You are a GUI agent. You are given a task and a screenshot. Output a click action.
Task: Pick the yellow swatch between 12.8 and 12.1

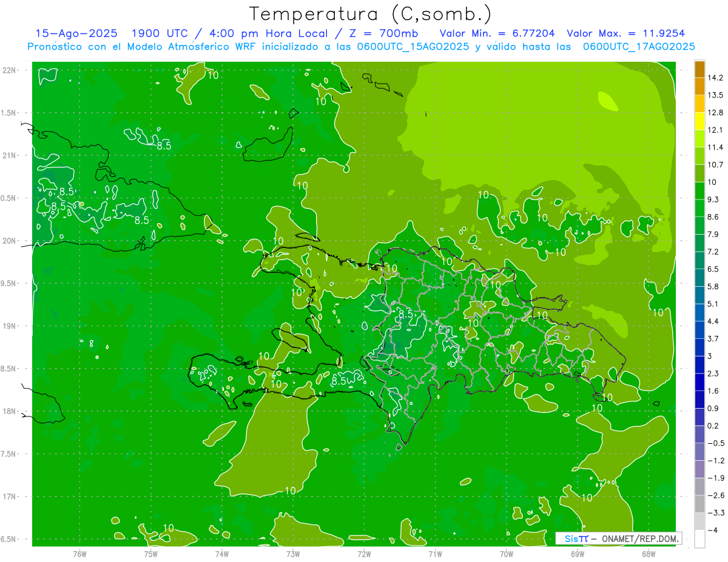[699, 121]
